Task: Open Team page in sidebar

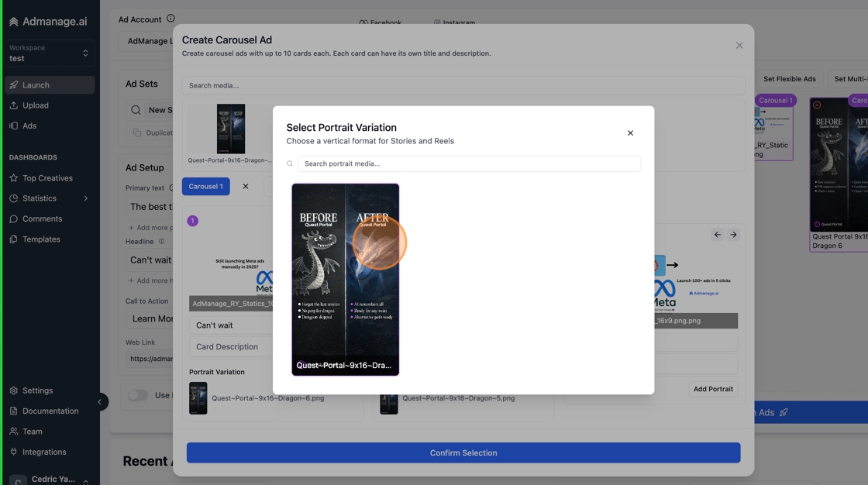Action: click(50, 432)
